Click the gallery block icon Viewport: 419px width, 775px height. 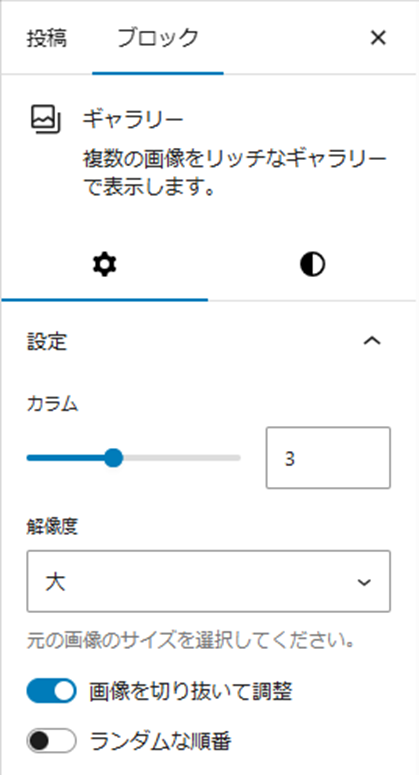(46, 119)
